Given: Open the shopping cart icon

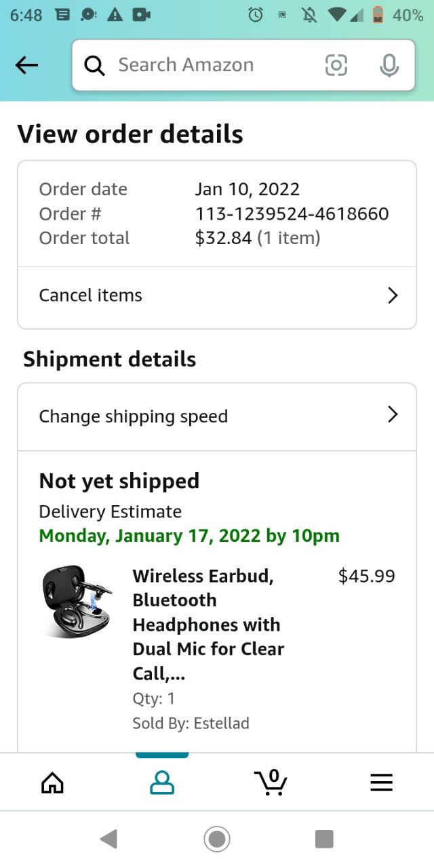Looking at the screenshot, I should [x=271, y=783].
